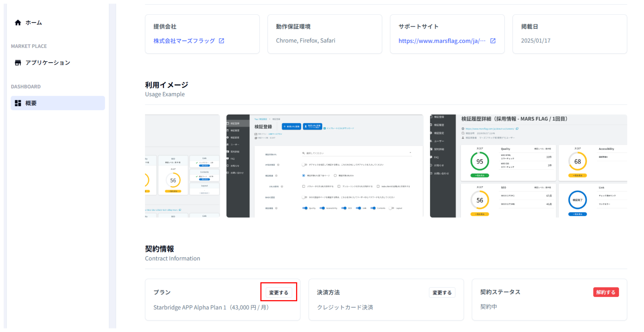Toggle the Quality switch in the 検証登録 screenshot

tap(305, 208)
